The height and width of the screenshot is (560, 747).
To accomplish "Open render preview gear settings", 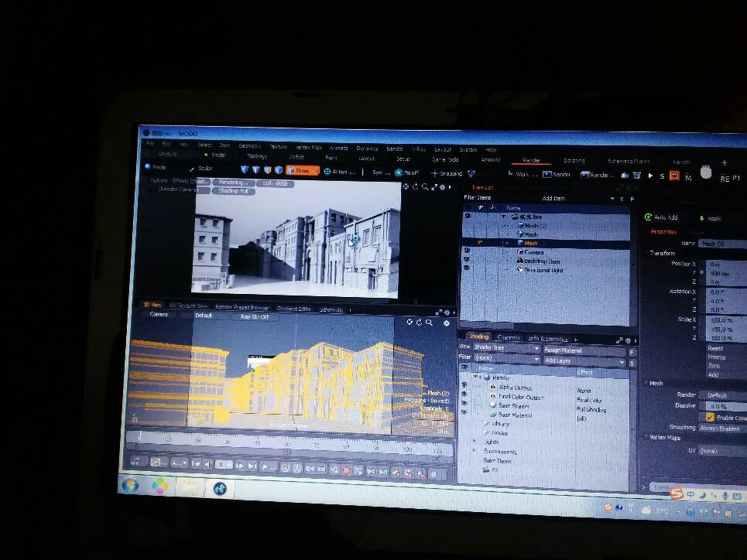I will coord(442,187).
